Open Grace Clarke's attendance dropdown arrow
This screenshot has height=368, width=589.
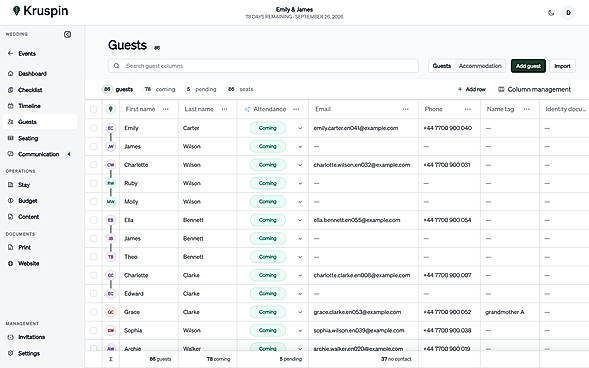300,312
